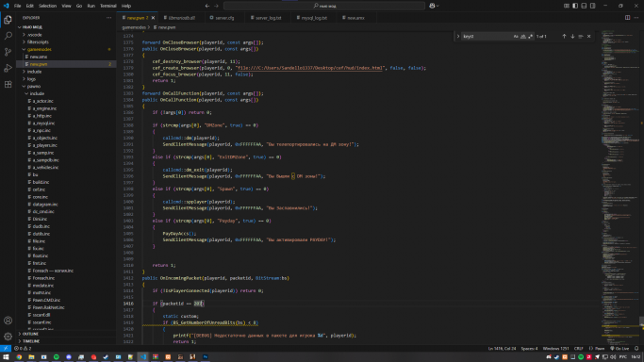The image size is (644, 362).
Task: Expand the replace row in find widget
Action: click(x=458, y=36)
